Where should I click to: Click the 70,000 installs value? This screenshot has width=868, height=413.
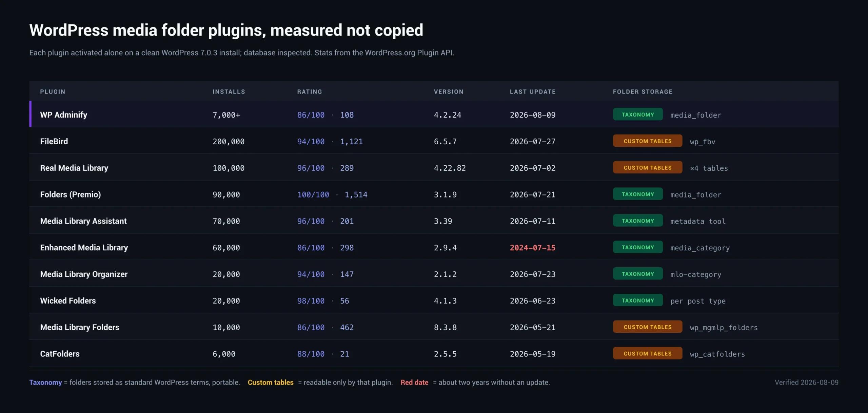click(x=226, y=221)
